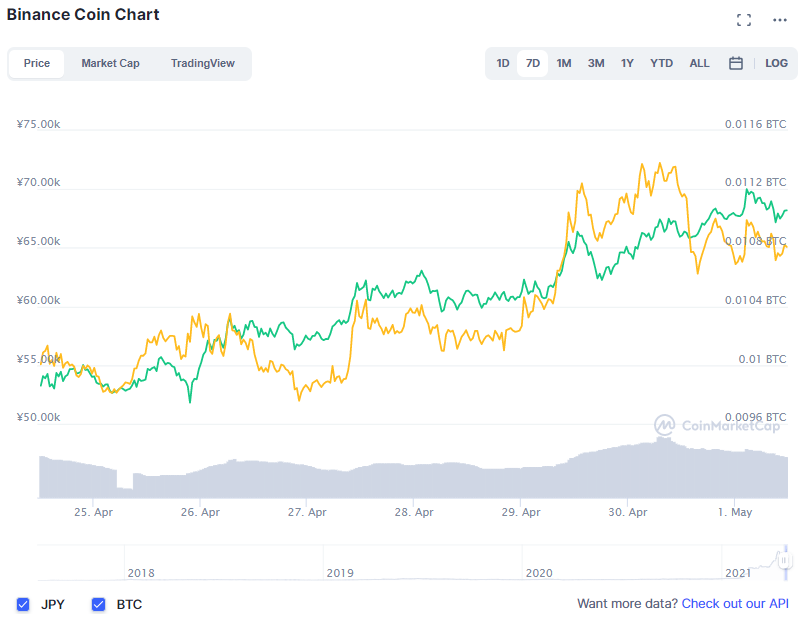This screenshot has height=620, width=806.
Task: Toggle the JPY checkbox
Action: click(23, 604)
